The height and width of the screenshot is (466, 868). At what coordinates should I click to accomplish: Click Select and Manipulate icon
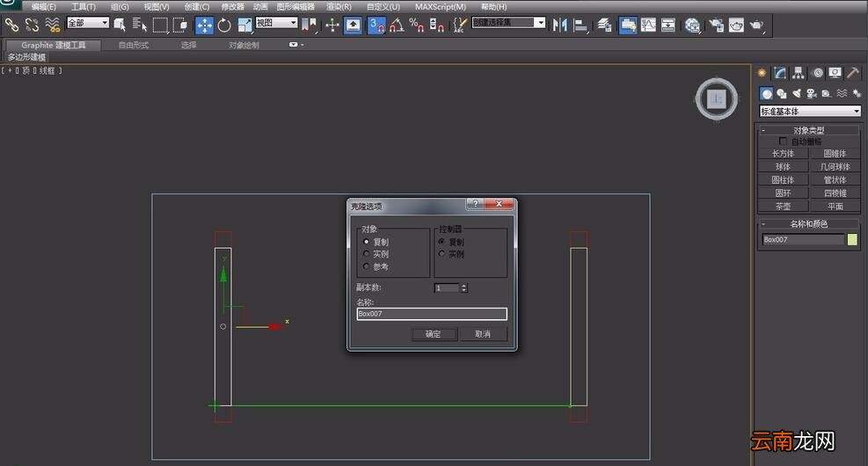click(x=332, y=25)
